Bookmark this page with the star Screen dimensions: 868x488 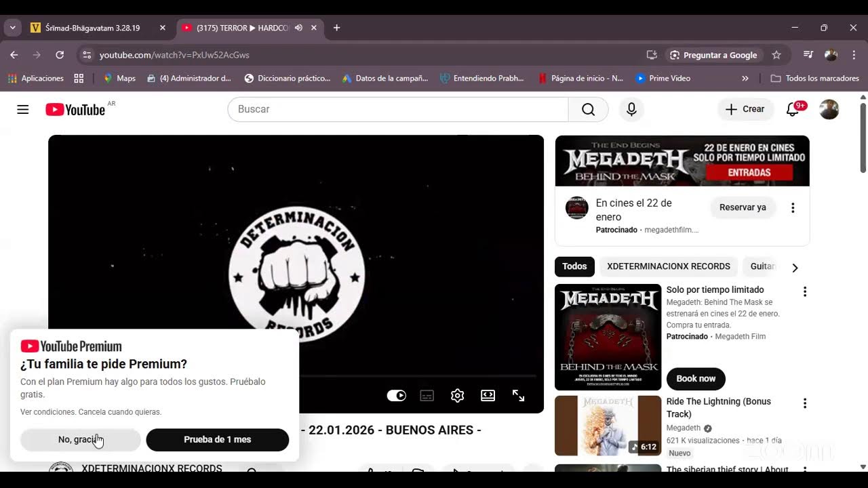tap(776, 55)
